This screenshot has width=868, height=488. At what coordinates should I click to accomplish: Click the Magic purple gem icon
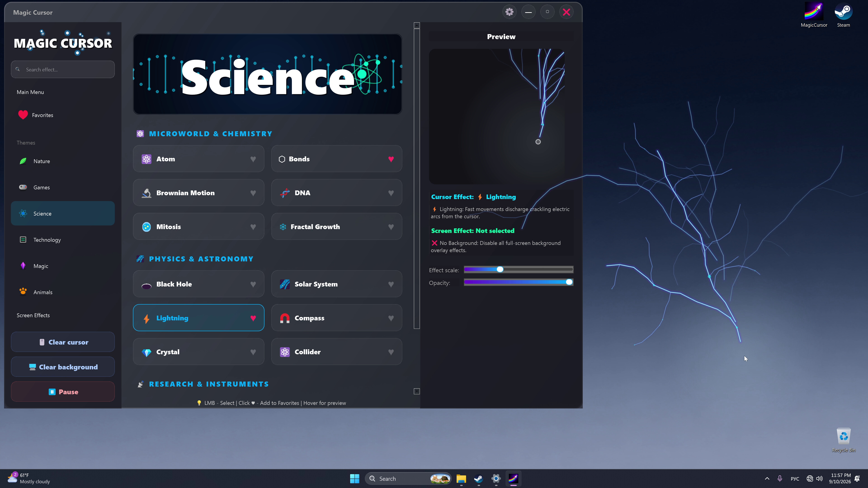[x=23, y=266]
